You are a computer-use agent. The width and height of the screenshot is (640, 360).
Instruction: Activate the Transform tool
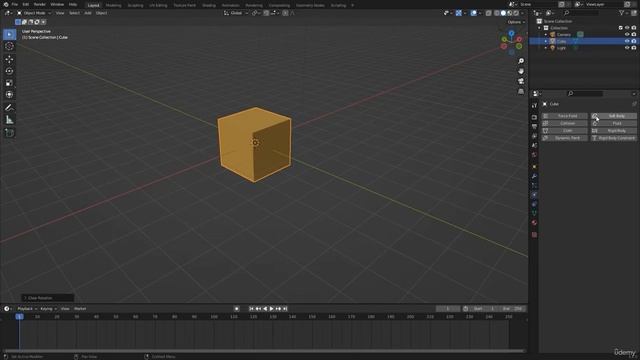click(x=9, y=95)
